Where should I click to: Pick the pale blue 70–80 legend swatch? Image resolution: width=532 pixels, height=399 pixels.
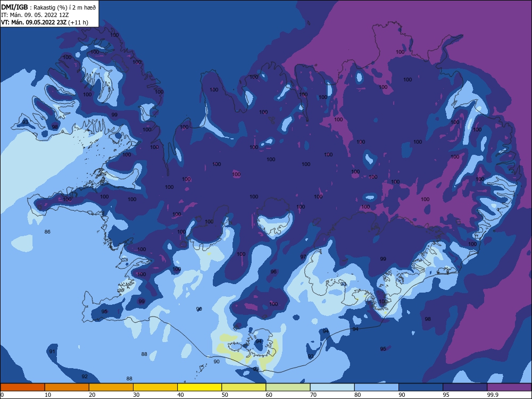pos(332,387)
